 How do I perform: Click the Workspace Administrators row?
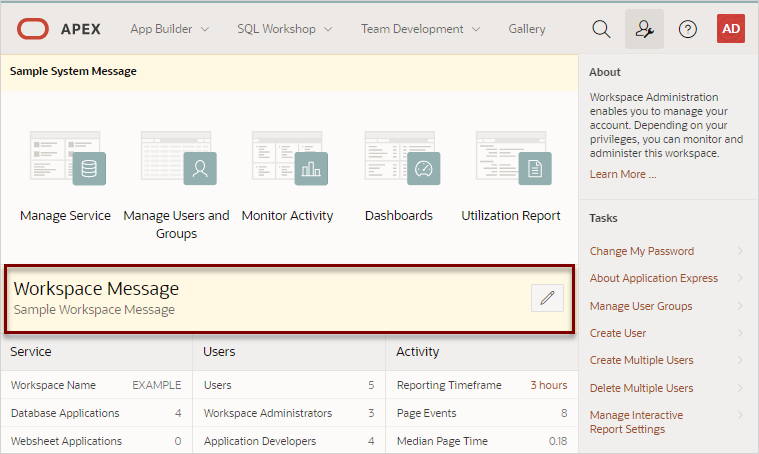[289, 413]
